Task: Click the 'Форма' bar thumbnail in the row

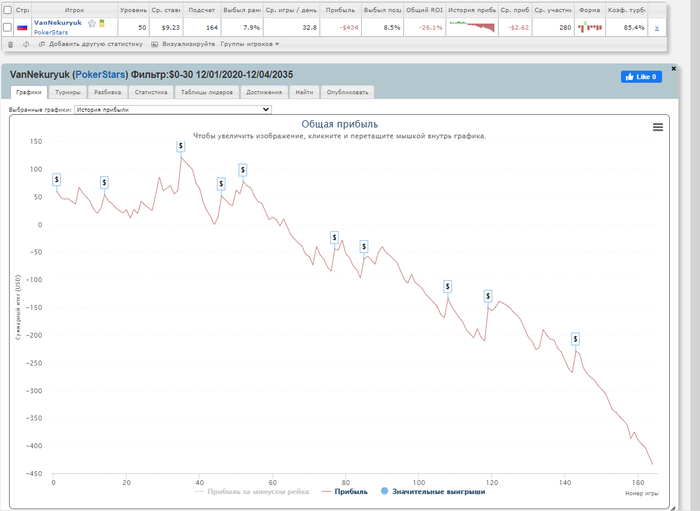Action: [x=590, y=27]
